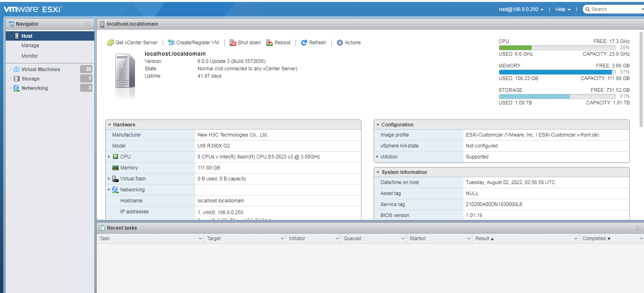Screen dimensions: 644x293
Task: Collapse the Host tree node
Action: 11,36
